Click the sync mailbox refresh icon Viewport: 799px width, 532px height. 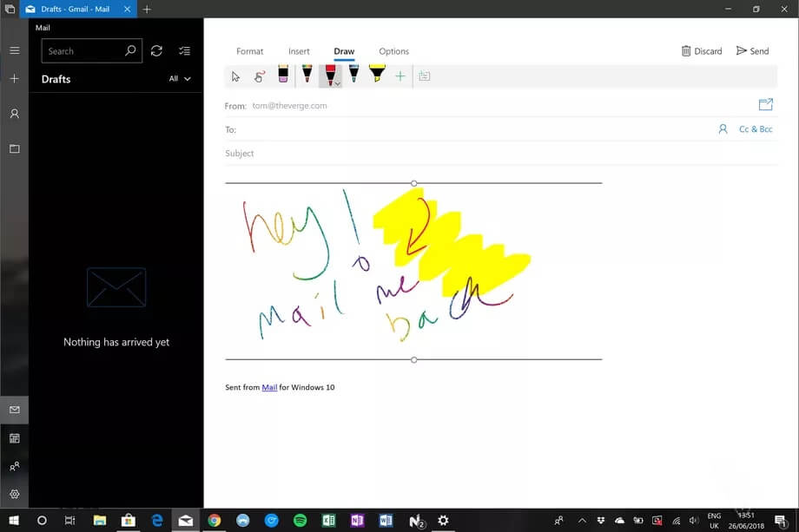point(156,51)
